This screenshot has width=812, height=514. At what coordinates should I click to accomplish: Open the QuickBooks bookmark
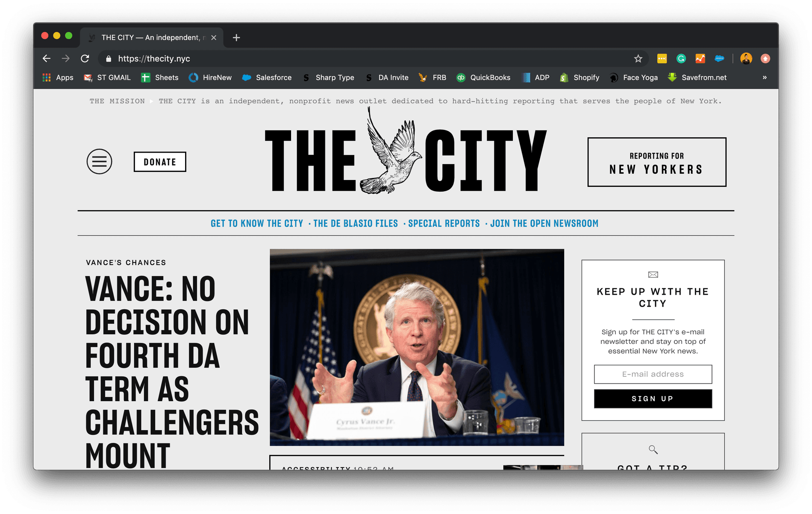(483, 77)
